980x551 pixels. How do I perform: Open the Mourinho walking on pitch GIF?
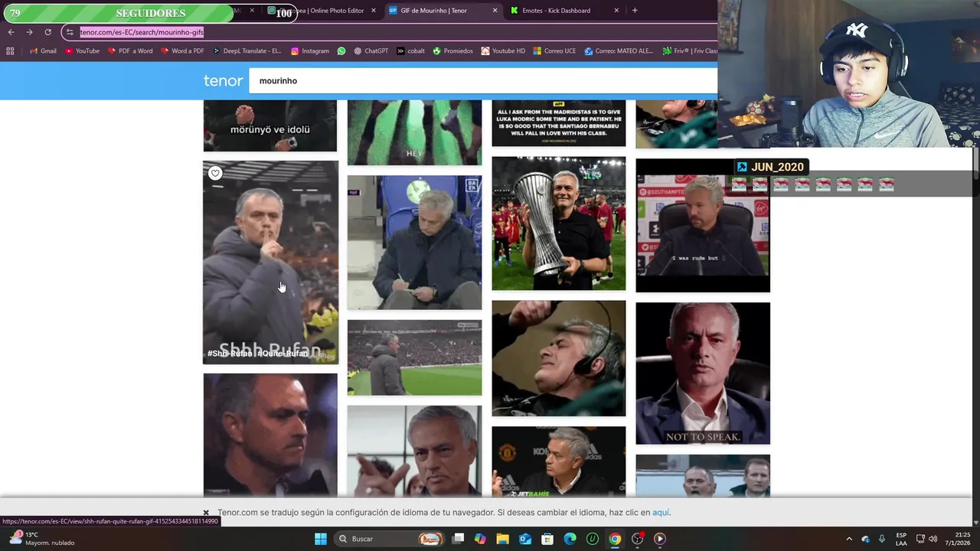click(414, 357)
